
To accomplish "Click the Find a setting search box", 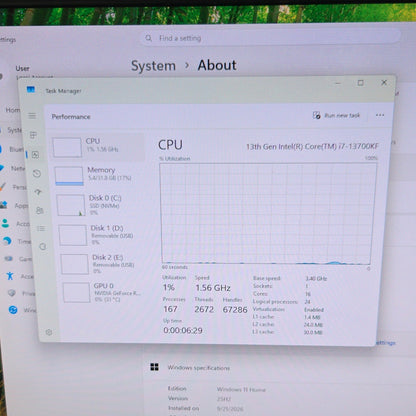I will click(x=270, y=38).
